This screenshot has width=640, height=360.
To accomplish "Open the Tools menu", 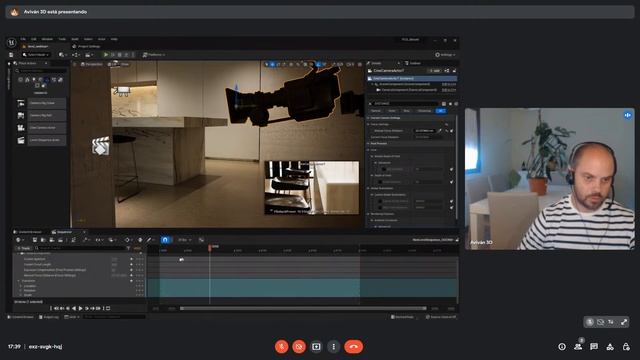I will point(62,39).
